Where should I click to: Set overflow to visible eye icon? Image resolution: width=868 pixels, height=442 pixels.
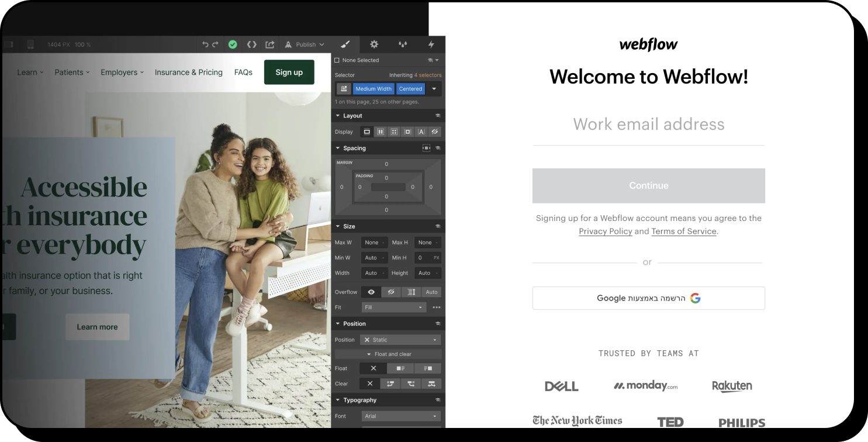[x=371, y=292]
